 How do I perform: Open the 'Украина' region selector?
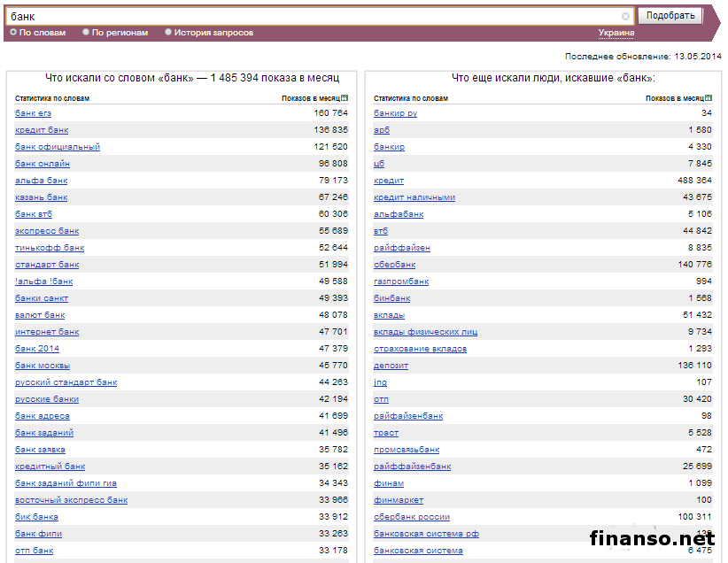[x=616, y=33]
